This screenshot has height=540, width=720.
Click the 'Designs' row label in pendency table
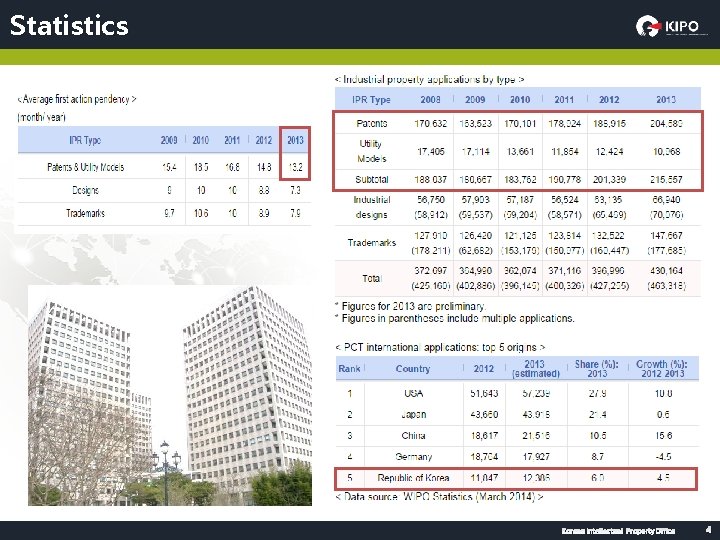pos(85,190)
